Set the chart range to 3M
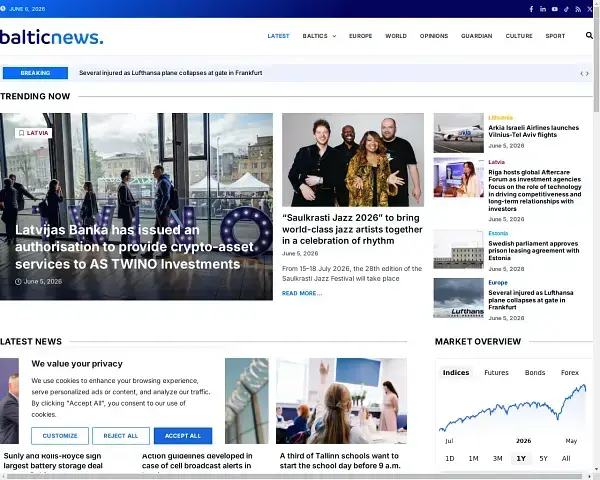The height and width of the screenshot is (480, 600). pyautogui.click(x=497, y=458)
